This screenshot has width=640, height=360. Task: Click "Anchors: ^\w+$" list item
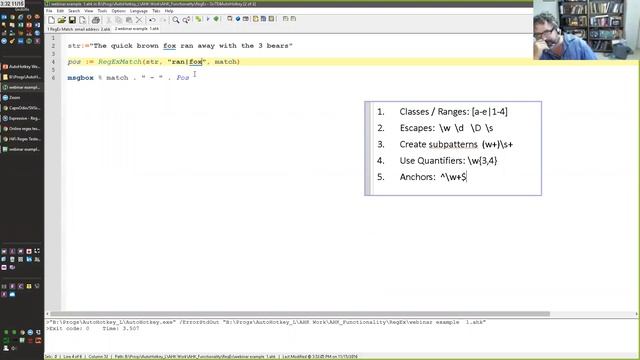click(433, 177)
